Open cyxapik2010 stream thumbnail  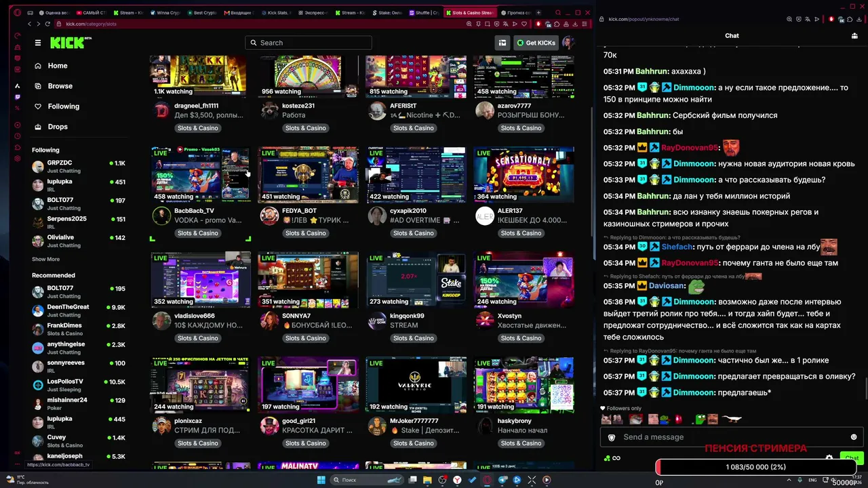(x=416, y=174)
